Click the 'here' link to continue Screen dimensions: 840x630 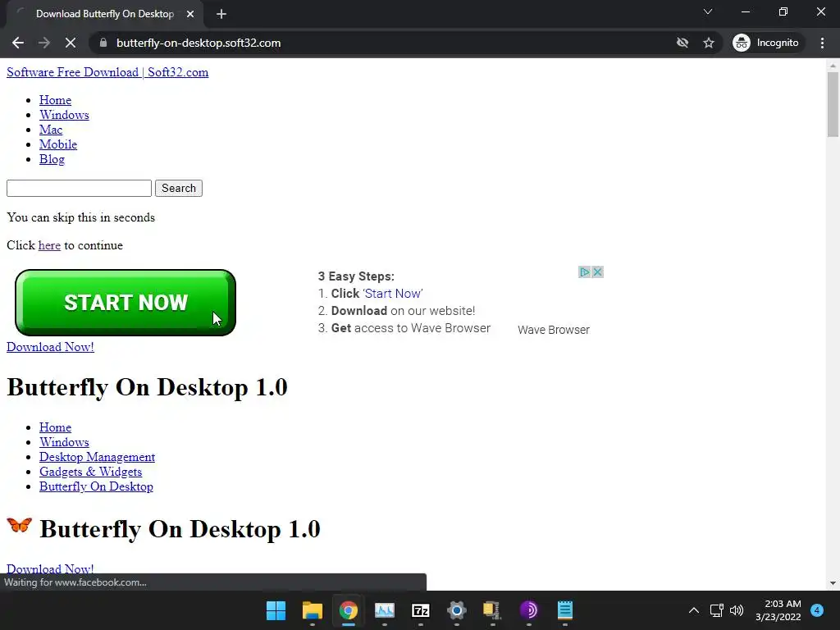pos(49,245)
